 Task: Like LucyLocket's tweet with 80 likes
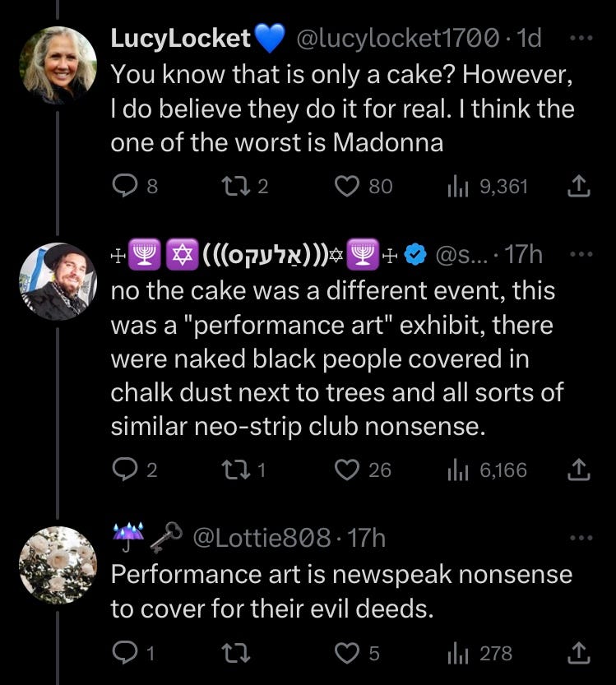click(x=347, y=186)
